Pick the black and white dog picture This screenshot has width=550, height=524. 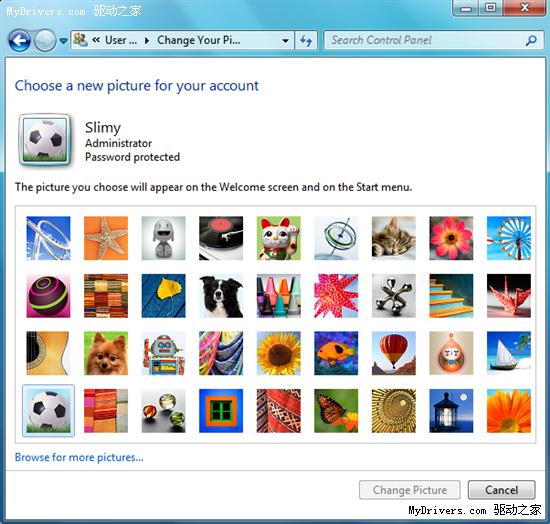221,296
